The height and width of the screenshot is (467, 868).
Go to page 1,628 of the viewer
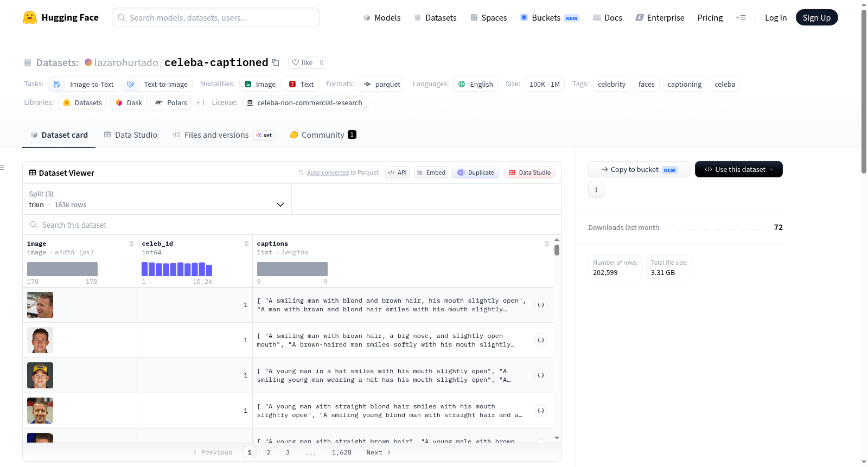342,452
